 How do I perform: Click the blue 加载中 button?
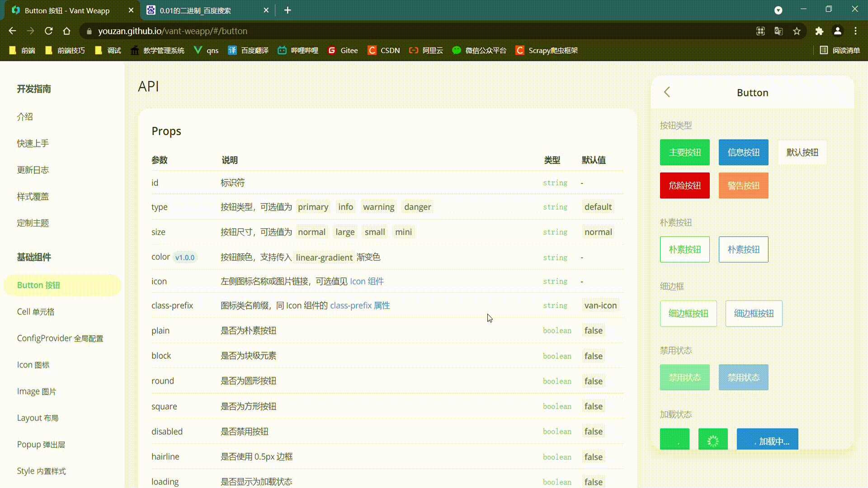click(768, 439)
